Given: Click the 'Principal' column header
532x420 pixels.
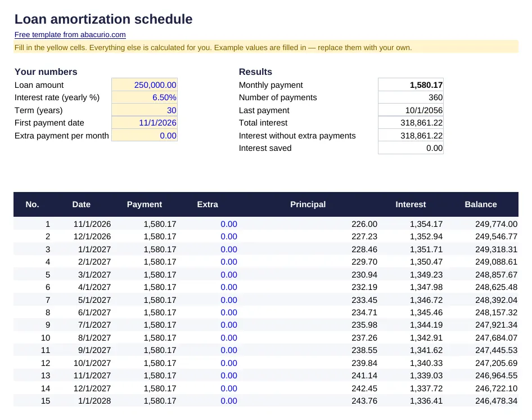Looking at the screenshot, I should click(308, 204).
